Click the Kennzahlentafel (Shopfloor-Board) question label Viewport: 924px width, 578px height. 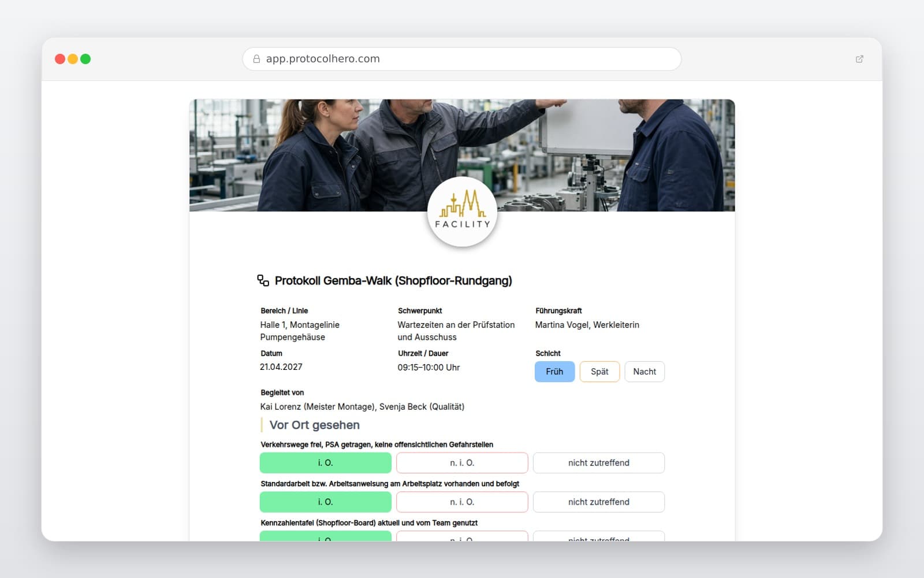pyautogui.click(x=369, y=523)
